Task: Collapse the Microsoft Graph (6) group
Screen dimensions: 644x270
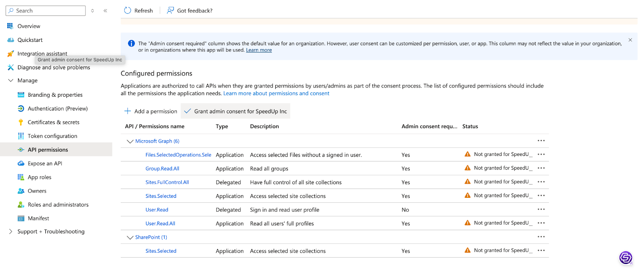Action: pyautogui.click(x=130, y=141)
